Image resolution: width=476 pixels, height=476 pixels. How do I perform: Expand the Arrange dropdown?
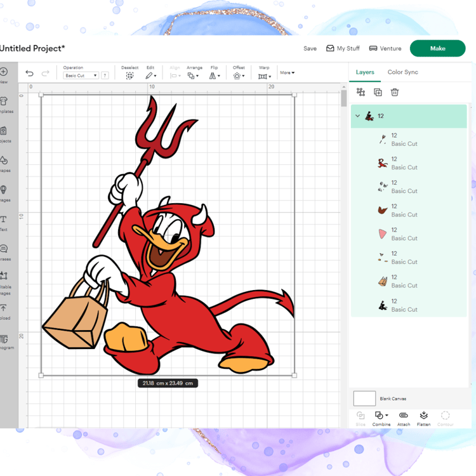(193, 76)
